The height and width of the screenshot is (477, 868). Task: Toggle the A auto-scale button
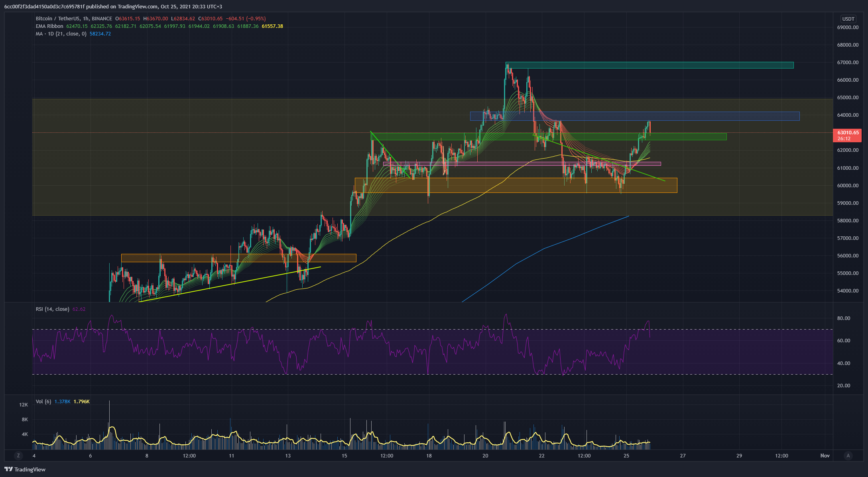click(x=848, y=455)
